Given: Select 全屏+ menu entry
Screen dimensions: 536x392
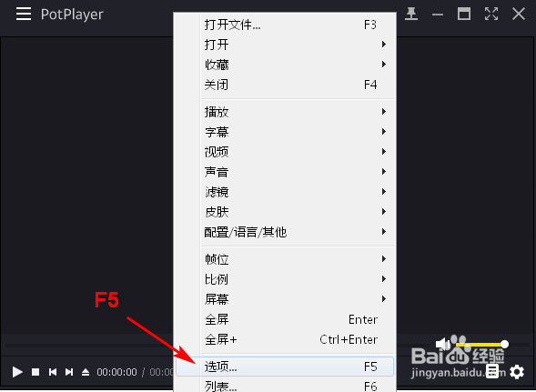Looking at the screenshot, I should pos(297,339).
